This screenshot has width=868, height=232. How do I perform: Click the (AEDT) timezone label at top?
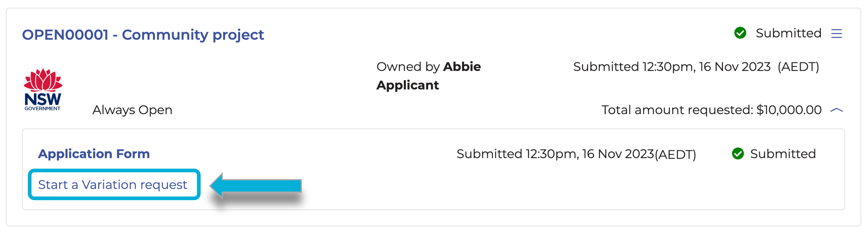tap(798, 67)
